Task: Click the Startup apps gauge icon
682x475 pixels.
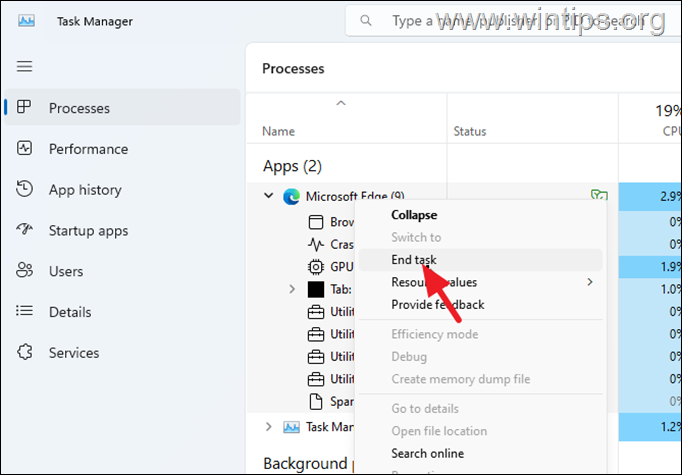Action: click(24, 229)
